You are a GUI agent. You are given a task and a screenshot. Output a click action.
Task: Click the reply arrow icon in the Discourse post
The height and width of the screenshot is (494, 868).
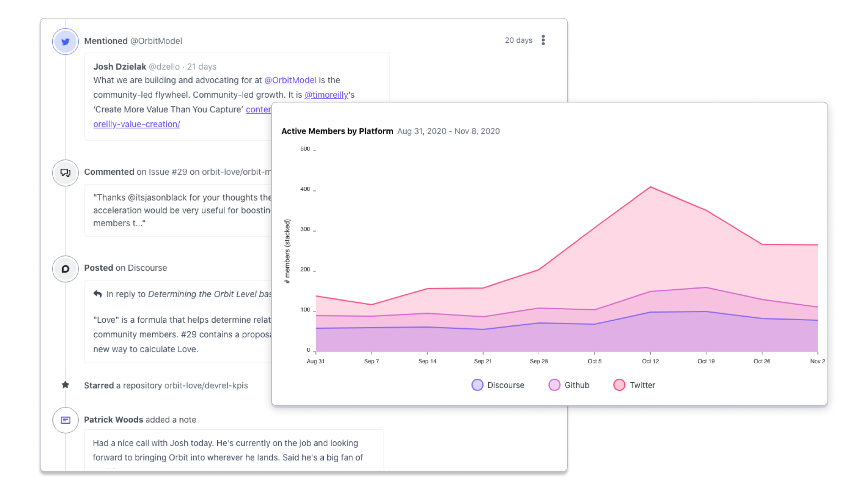[x=97, y=294]
